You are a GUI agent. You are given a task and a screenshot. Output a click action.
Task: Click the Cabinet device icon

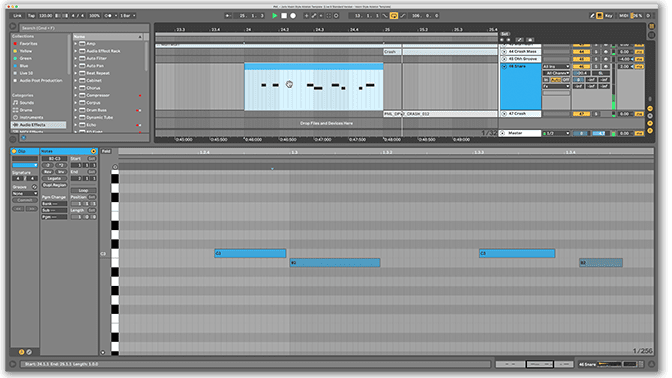[82, 81]
